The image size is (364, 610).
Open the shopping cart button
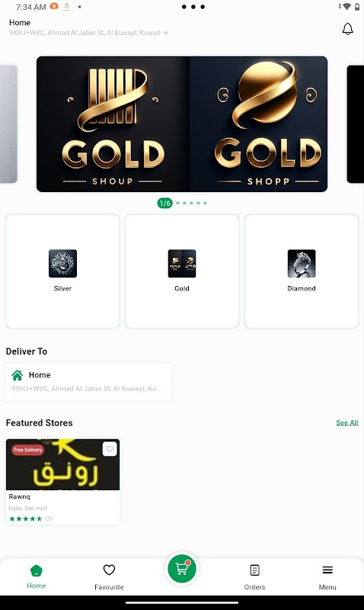182,569
